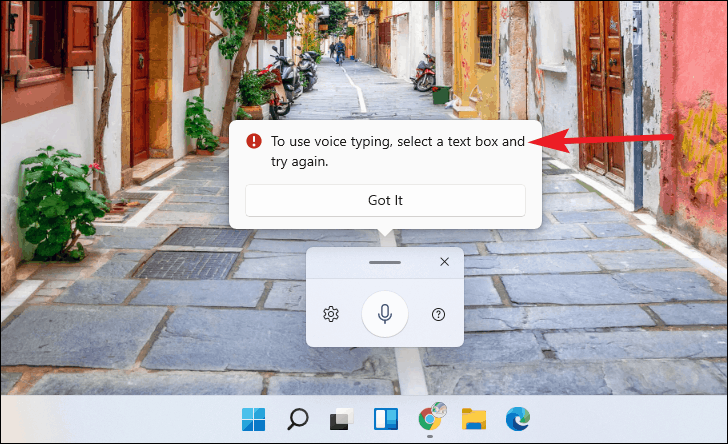Start dictation with the microphone button
This screenshot has height=444, width=728.
coord(385,314)
